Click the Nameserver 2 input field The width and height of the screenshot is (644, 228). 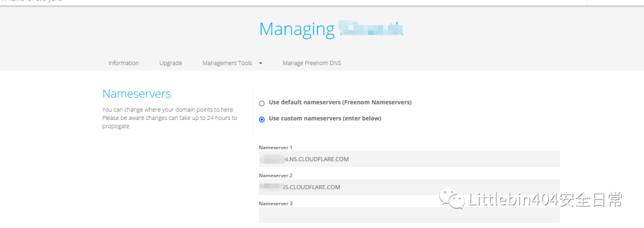click(409, 187)
